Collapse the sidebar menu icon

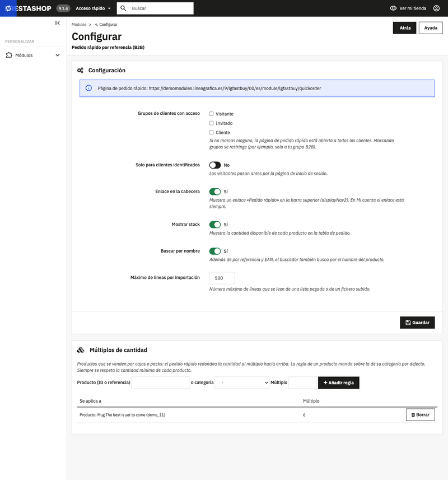58,23
